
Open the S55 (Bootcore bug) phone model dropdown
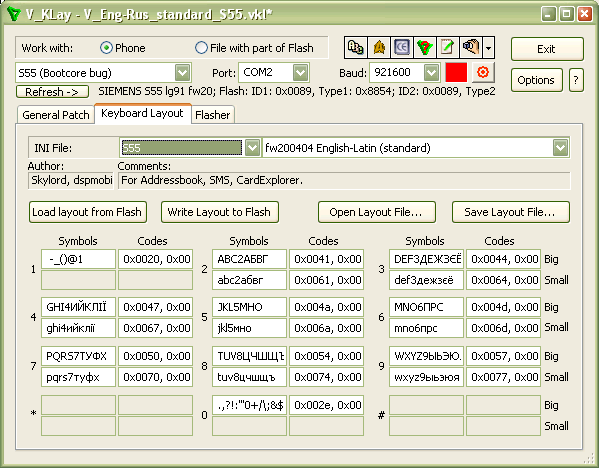[x=182, y=73]
